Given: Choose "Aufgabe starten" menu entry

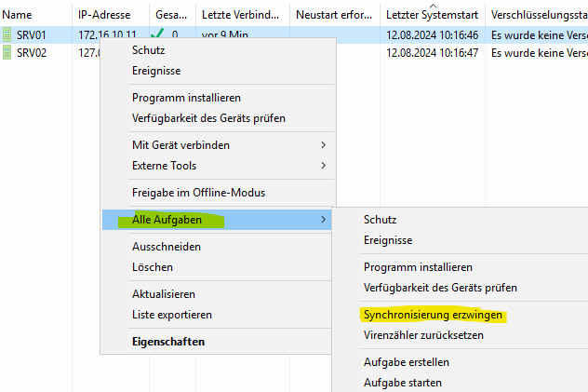Looking at the screenshot, I should (x=403, y=382).
